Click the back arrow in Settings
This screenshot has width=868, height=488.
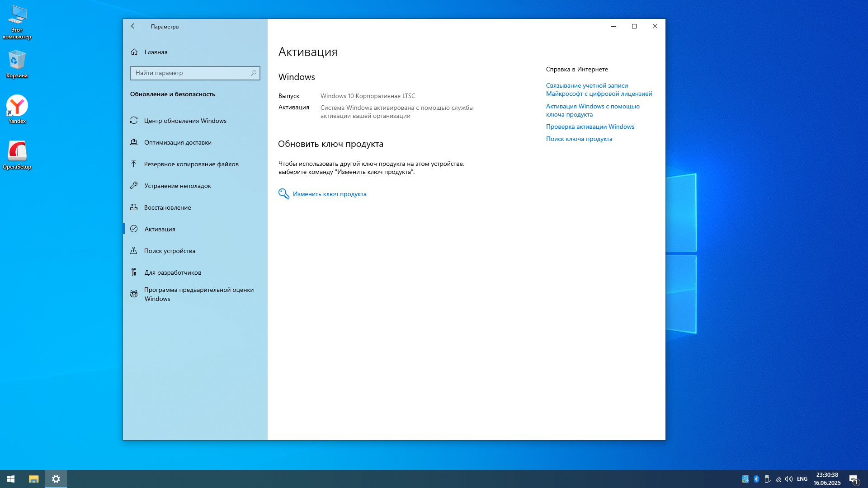(x=134, y=26)
